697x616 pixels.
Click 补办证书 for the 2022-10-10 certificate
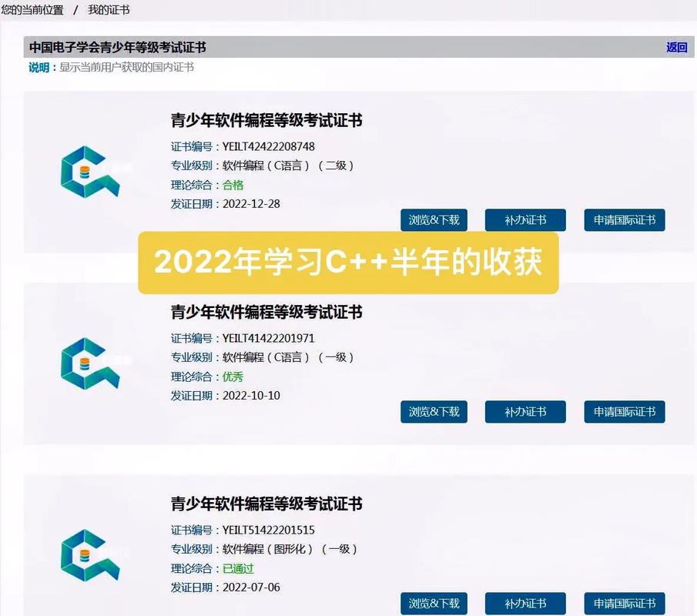[x=525, y=411]
